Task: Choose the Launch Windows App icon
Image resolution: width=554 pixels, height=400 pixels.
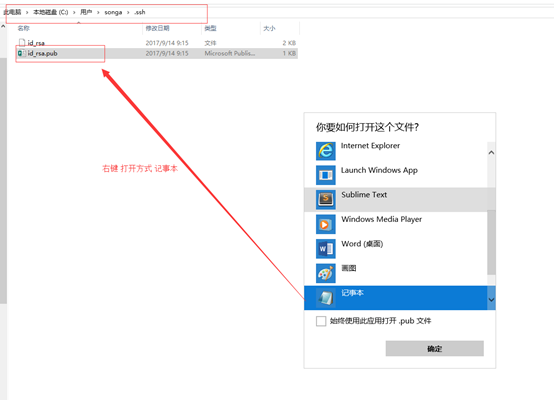Action: click(325, 175)
